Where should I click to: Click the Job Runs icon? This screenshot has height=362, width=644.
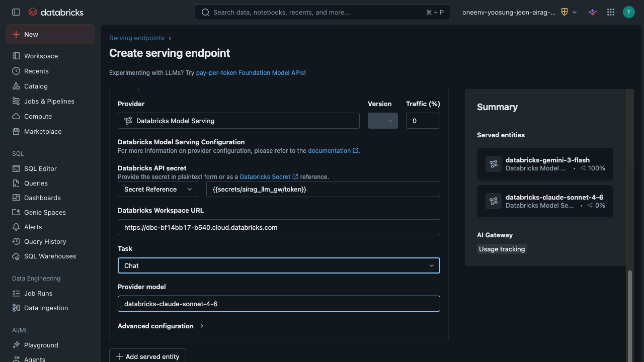16,293
